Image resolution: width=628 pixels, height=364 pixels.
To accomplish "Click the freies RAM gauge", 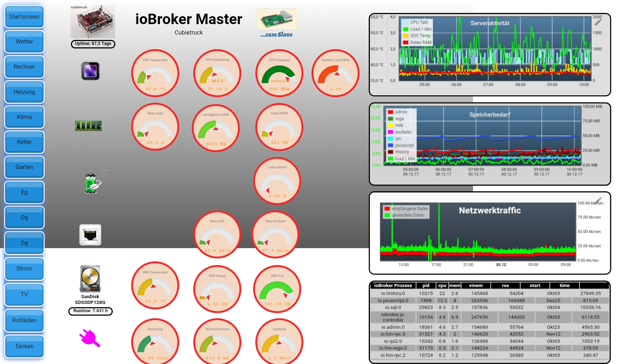I will (x=279, y=127).
